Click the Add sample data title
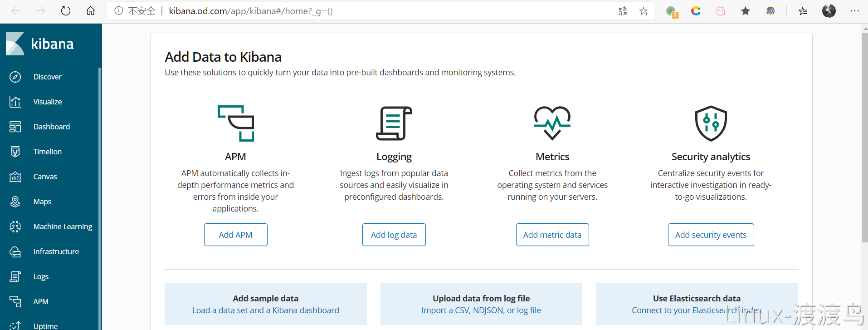Image resolution: width=868 pixels, height=330 pixels. coord(266,298)
